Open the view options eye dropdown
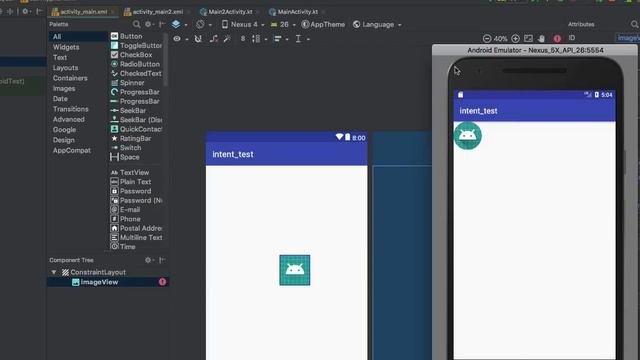This screenshot has width=640, height=360. pyautogui.click(x=180, y=39)
